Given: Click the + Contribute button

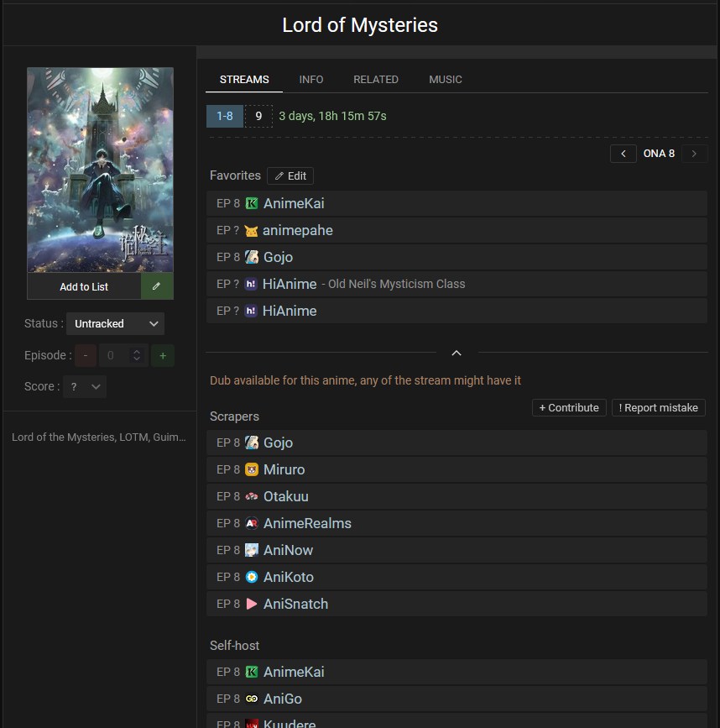Looking at the screenshot, I should pos(569,407).
